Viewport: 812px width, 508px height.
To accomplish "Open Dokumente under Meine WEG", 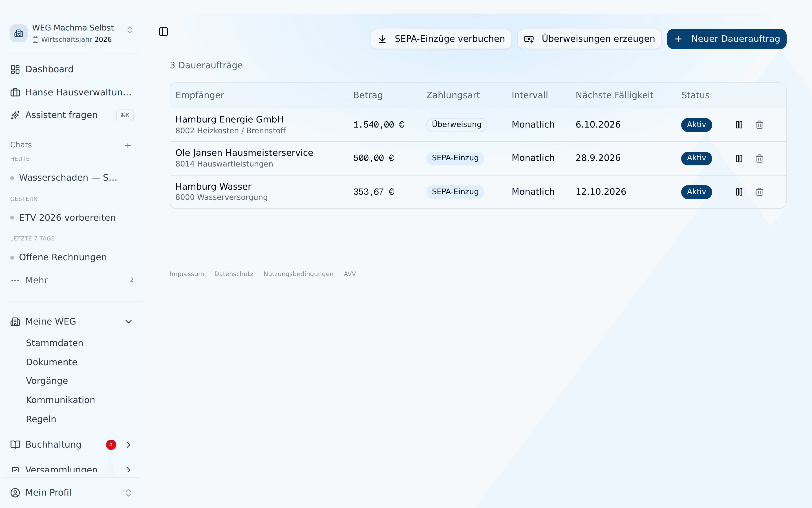I will point(52,362).
